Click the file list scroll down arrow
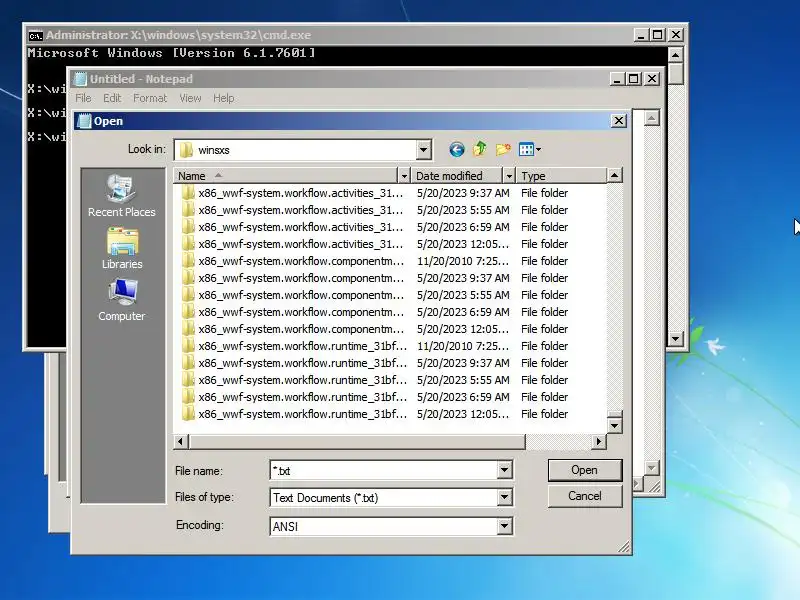This screenshot has width=800, height=600. coord(614,426)
